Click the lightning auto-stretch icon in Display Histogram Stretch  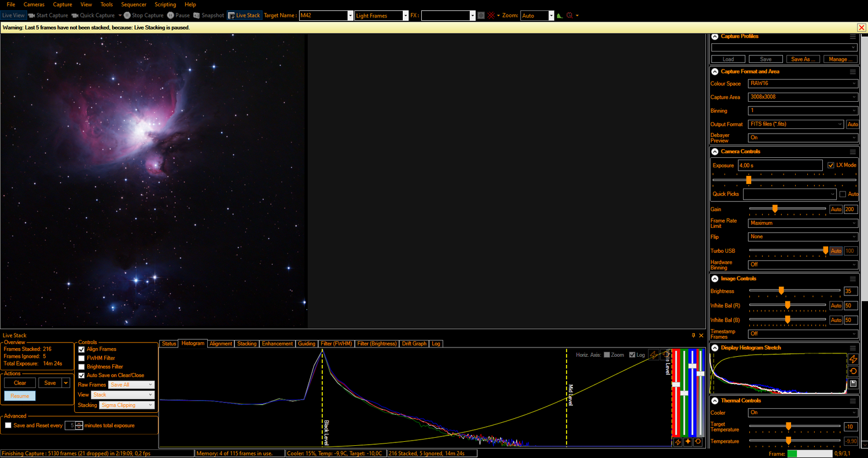(853, 359)
